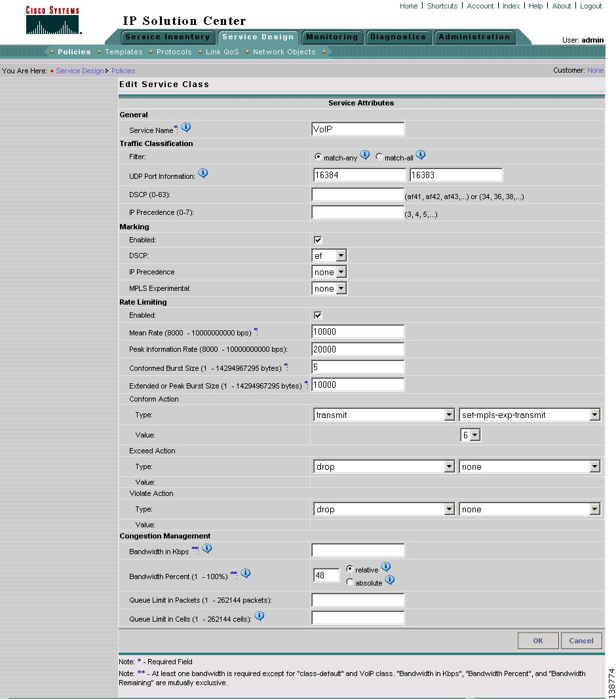Image resolution: width=616 pixels, height=699 pixels.
Task: Click Service Design breadcrumb link
Action: (x=79, y=71)
